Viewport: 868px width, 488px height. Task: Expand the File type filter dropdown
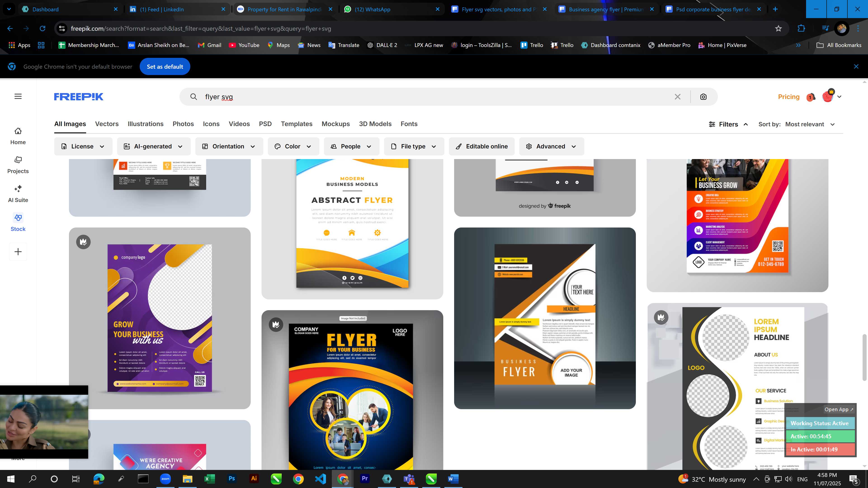tap(414, 146)
